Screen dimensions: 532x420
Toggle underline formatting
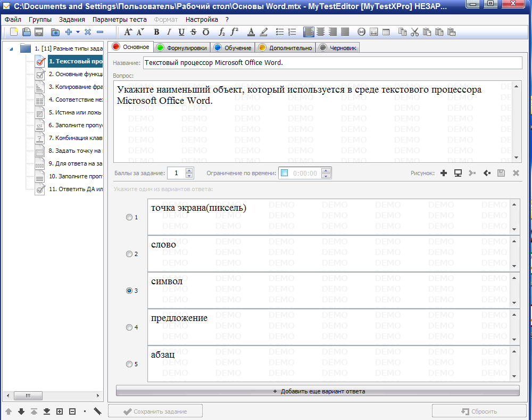pos(181,32)
